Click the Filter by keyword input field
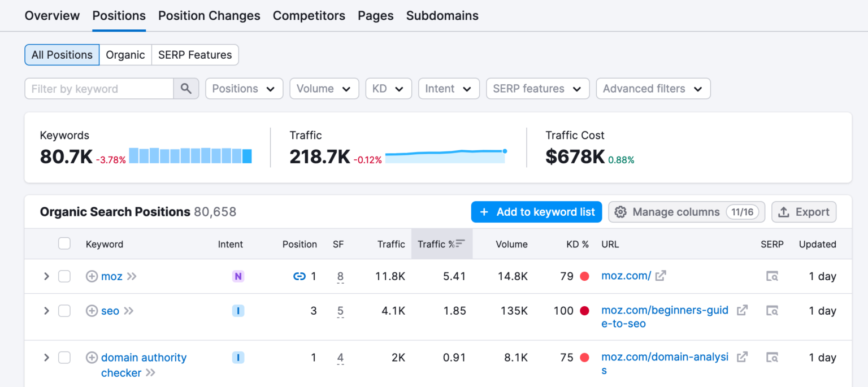868x387 pixels. [99, 89]
